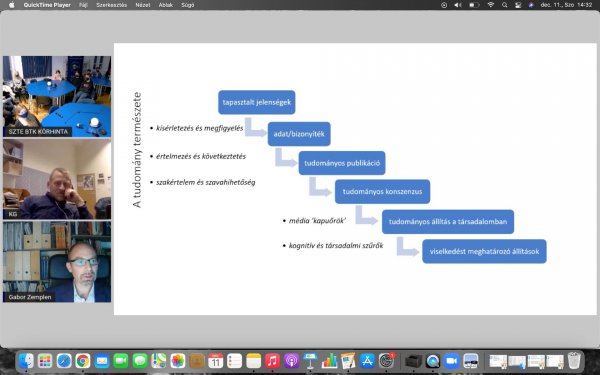600x375 pixels.
Task: Expand the Nézet menu
Action: pos(143,5)
